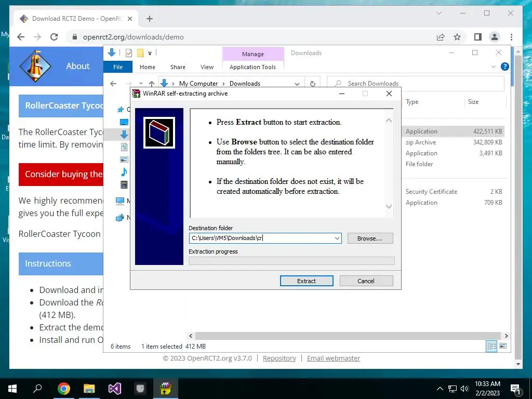Viewport: 532px width, 399px height.
Task: Click the Downloads arrow icon in Explorer title
Action: point(112,52)
